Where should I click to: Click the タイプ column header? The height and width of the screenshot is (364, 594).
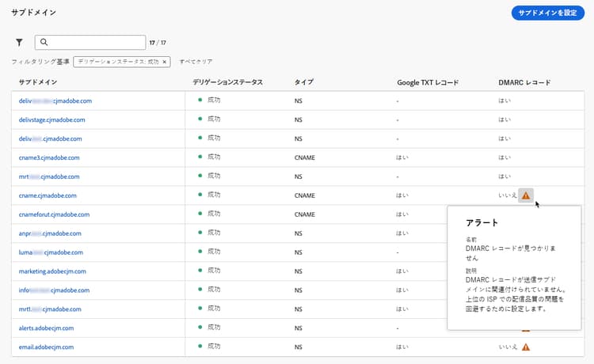303,82
